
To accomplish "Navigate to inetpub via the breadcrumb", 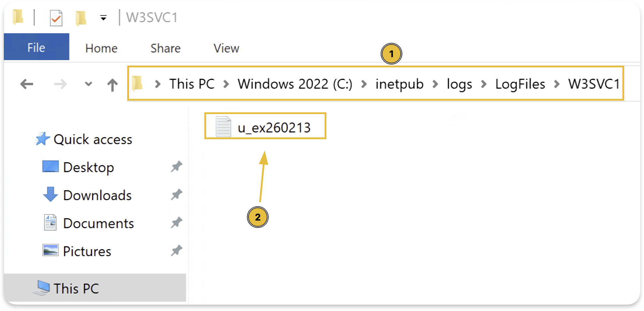I will coord(399,84).
